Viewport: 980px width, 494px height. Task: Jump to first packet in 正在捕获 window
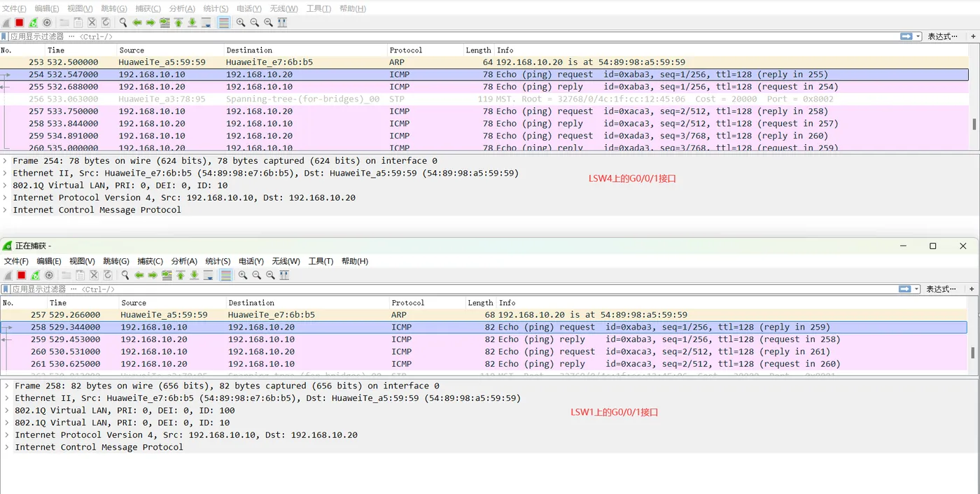coord(181,275)
